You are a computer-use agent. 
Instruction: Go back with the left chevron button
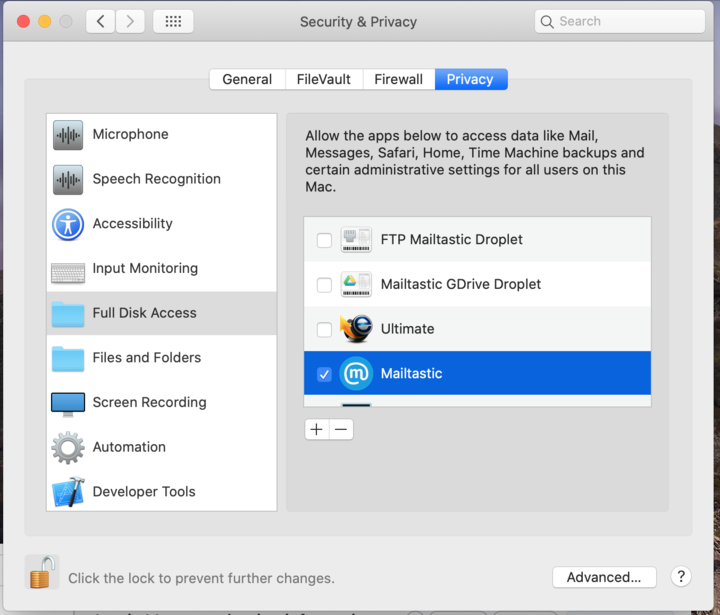coord(101,22)
